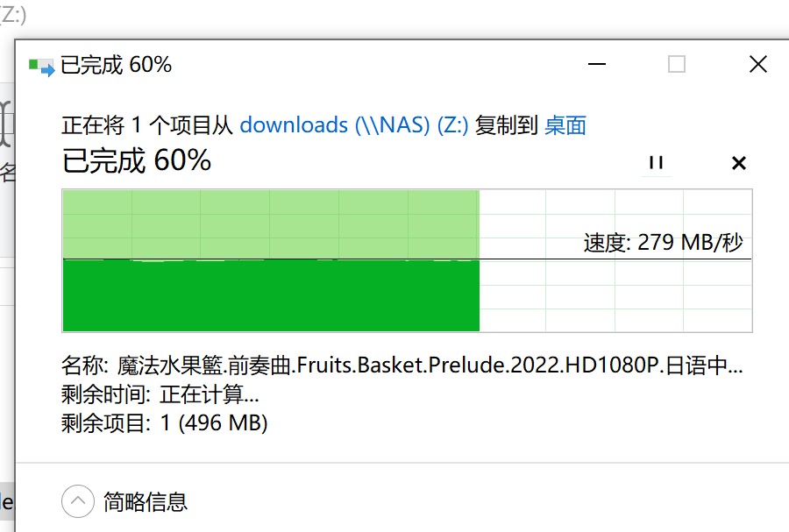Click the disabled maximize window button

[x=676, y=64]
